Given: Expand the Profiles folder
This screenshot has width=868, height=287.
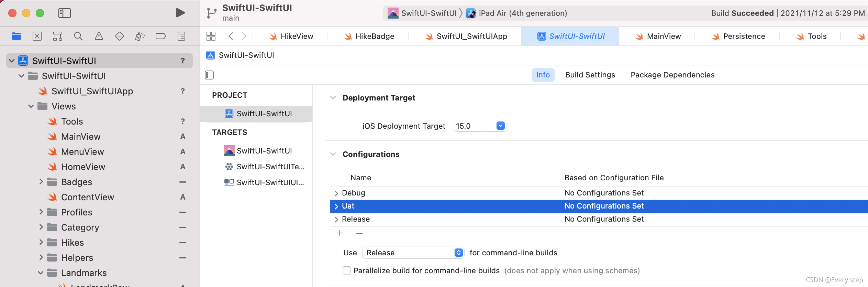Looking at the screenshot, I should pos(41,212).
